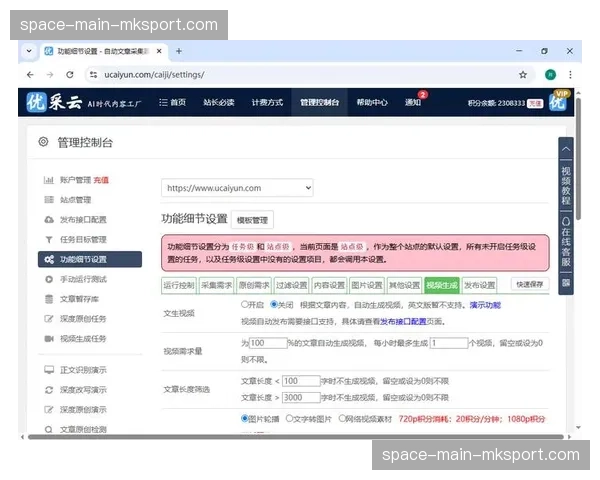Viewport: 600px width, 480px height.
Task: Click the VIP user avatar icon
Action: click(x=559, y=101)
